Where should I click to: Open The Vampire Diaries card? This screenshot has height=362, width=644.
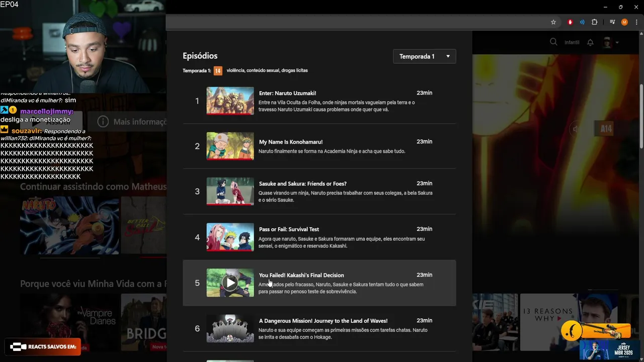pos(69,322)
